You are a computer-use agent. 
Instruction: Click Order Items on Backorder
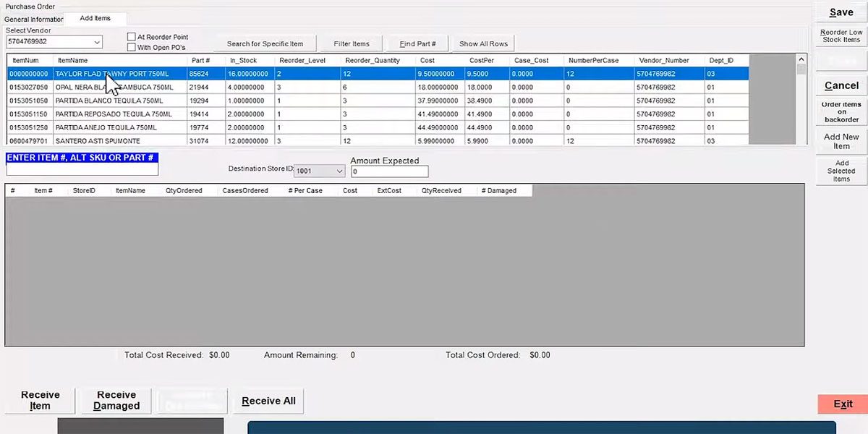pyautogui.click(x=840, y=111)
